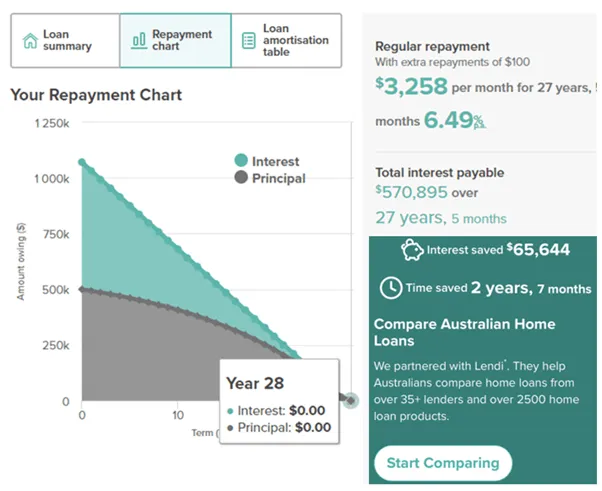Click the table icon on Loan amortisation table
The height and width of the screenshot is (491, 602).
tap(248, 41)
